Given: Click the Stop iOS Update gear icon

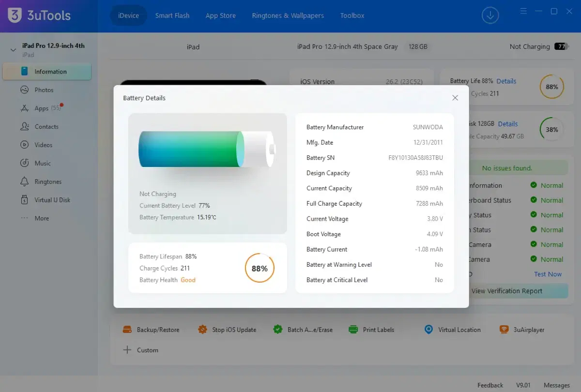Looking at the screenshot, I should (x=202, y=330).
